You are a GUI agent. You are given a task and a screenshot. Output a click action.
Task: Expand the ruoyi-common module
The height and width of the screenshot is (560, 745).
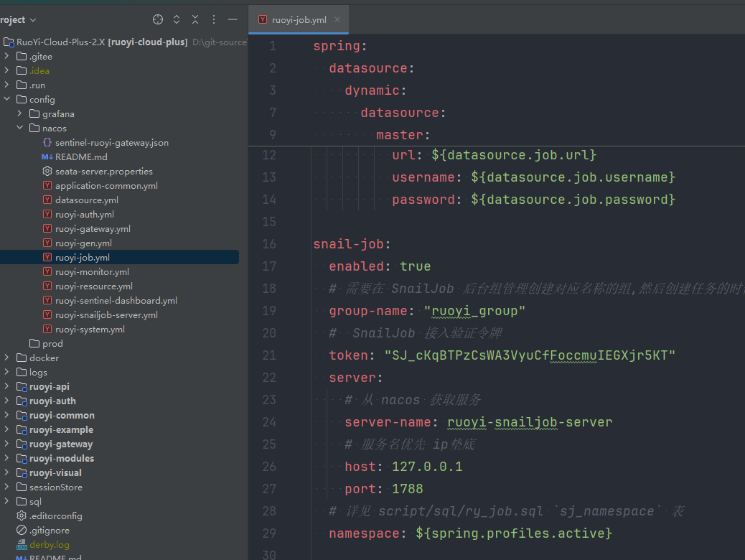pos(6,415)
